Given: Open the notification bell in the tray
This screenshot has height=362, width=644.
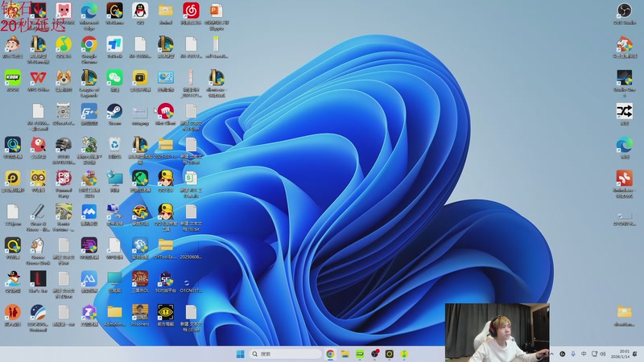Looking at the screenshot, I should pyautogui.click(x=635, y=354).
